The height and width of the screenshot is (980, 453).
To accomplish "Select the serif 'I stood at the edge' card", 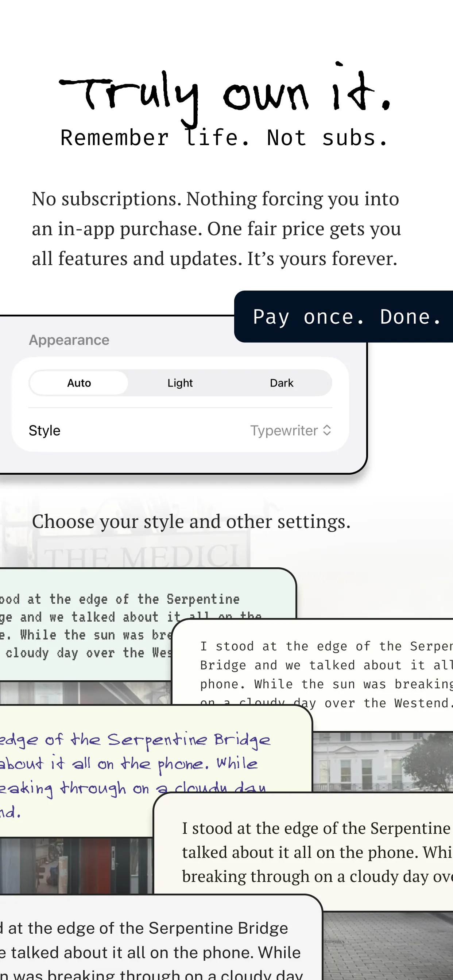I will [303, 852].
